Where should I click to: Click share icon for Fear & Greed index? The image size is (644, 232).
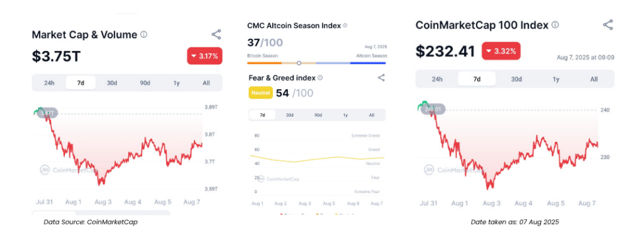pyautogui.click(x=381, y=77)
